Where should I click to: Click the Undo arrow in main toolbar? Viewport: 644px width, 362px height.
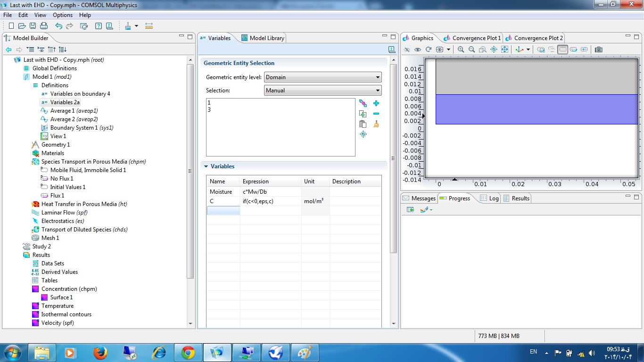point(58,26)
